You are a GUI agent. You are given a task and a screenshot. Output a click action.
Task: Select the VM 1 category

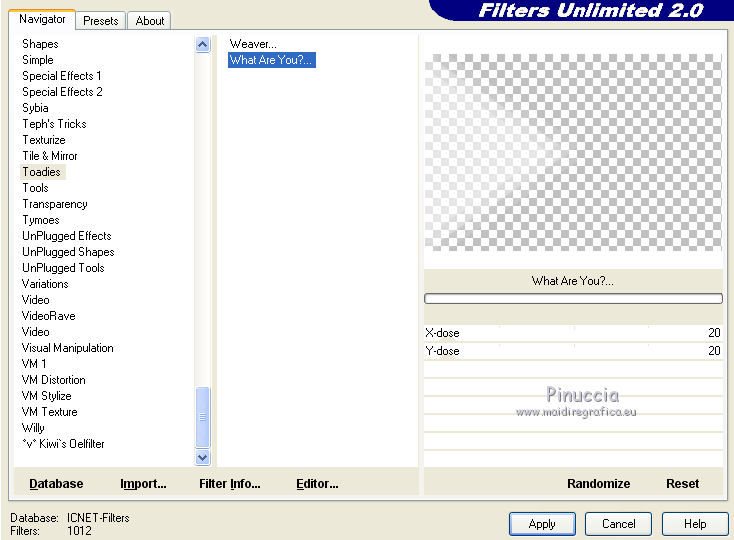34,364
